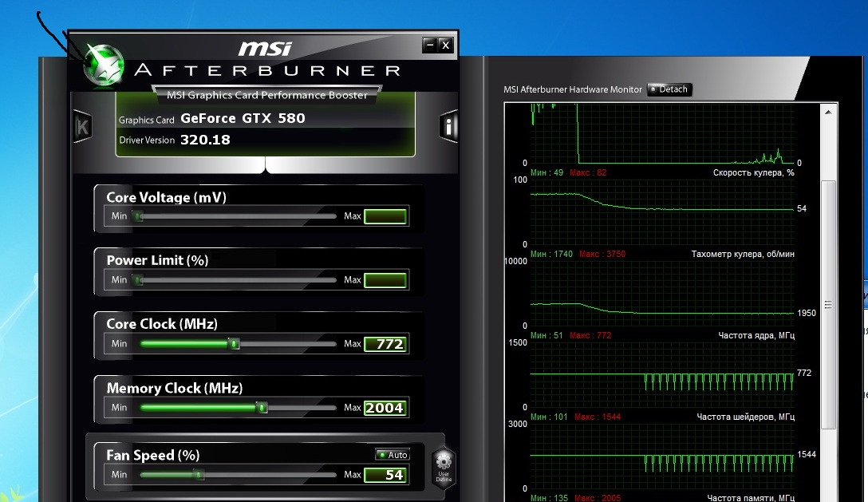Click the 'Тахометр кулера, об/мин' graph label
868x502 pixels.
743,255
